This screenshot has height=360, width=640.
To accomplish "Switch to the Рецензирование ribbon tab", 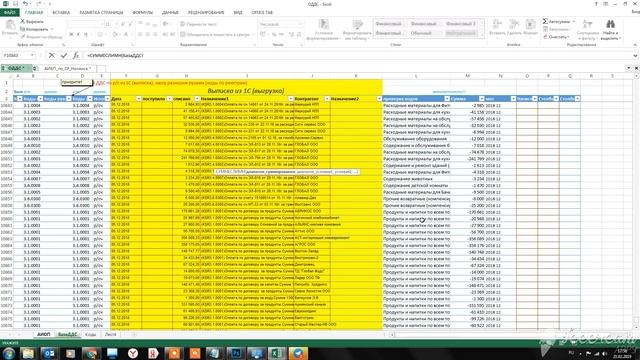I will 206,13.
